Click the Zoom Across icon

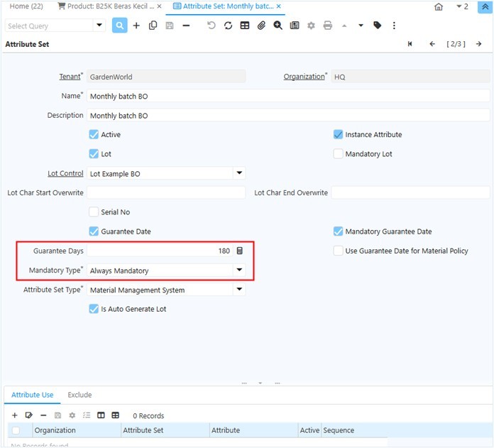278,26
